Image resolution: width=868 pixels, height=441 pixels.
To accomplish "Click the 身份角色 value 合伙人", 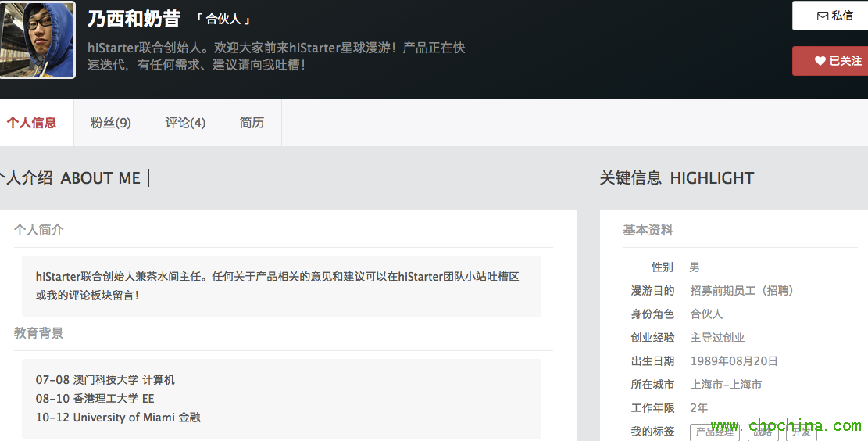I will pyautogui.click(x=706, y=314).
